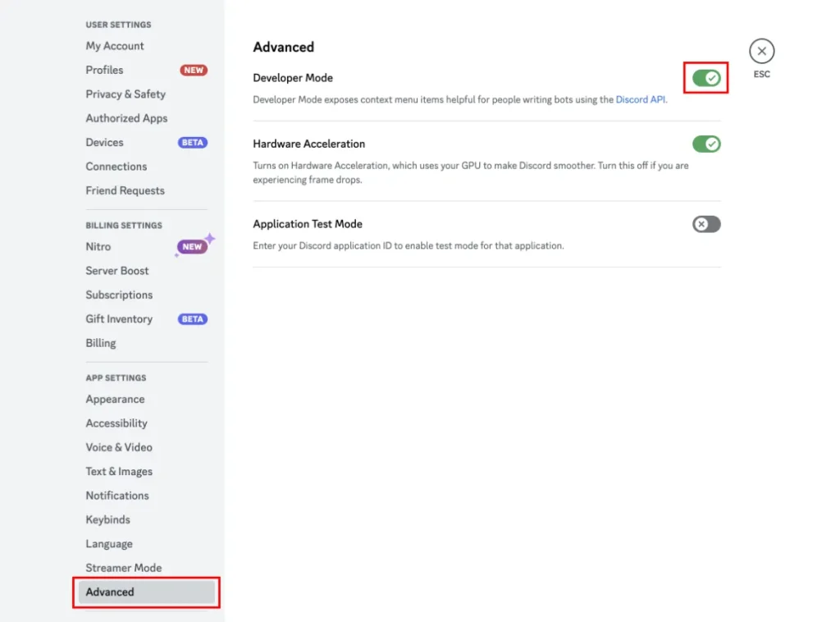Close settings with the ESC X icon

pos(761,51)
